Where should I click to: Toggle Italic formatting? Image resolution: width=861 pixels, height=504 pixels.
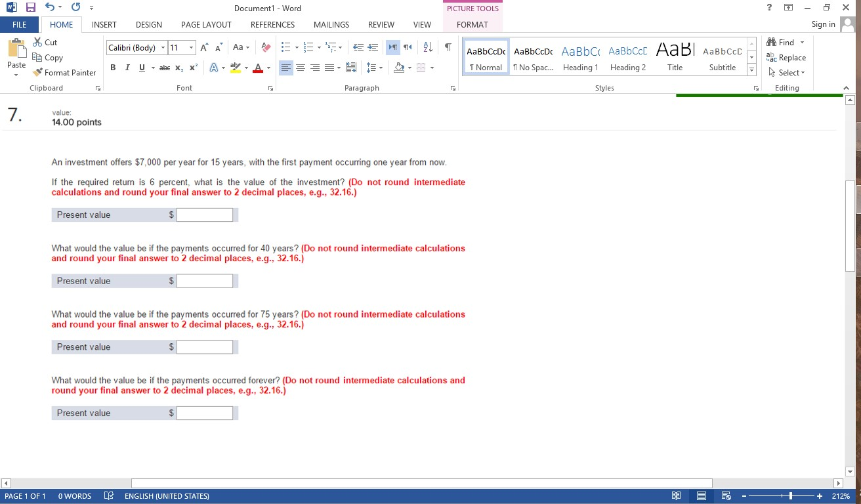(127, 68)
